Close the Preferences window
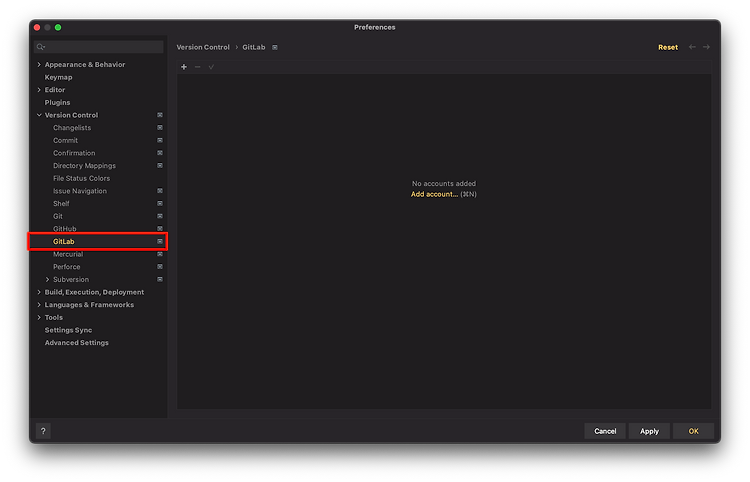 [37, 27]
